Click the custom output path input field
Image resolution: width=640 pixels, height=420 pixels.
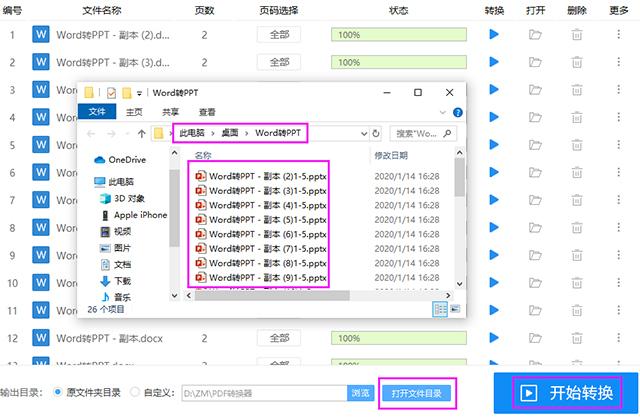[264, 393]
